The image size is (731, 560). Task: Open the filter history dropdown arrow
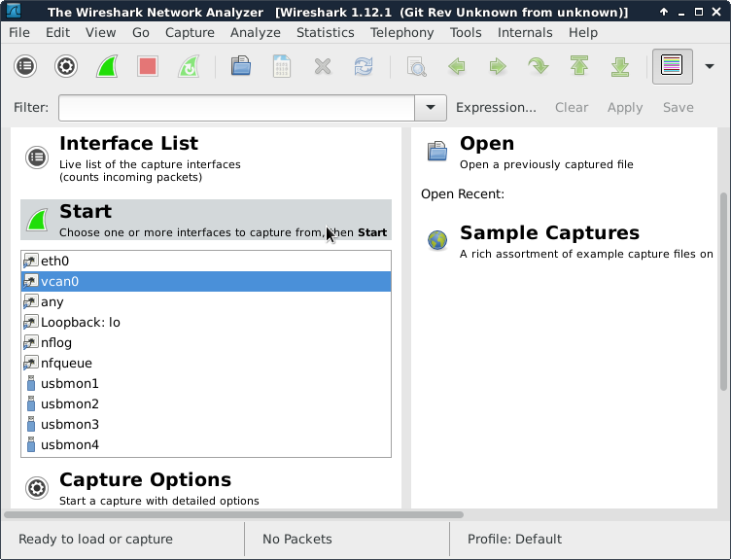tap(431, 108)
